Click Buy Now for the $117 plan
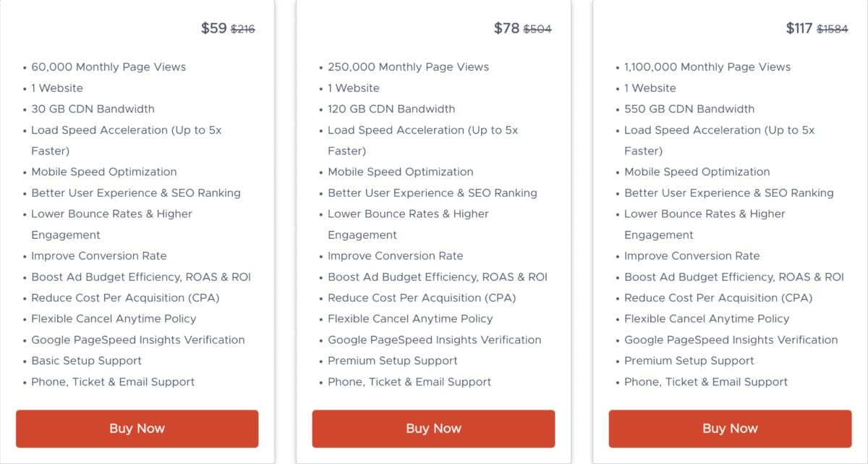Image resolution: width=868 pixels, height=464 pixels. point(730,429)
